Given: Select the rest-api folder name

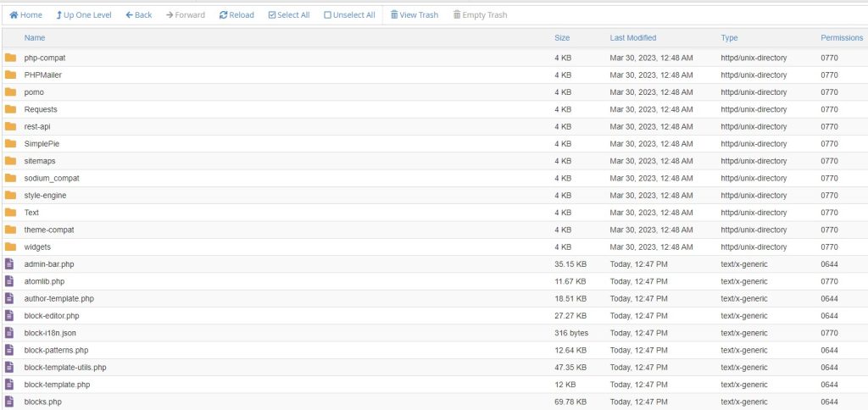Looking at the screenshot, I should [37, 126].
